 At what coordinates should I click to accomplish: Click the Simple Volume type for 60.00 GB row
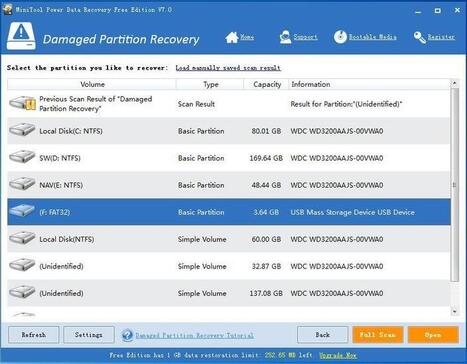(x=202, y=239)
